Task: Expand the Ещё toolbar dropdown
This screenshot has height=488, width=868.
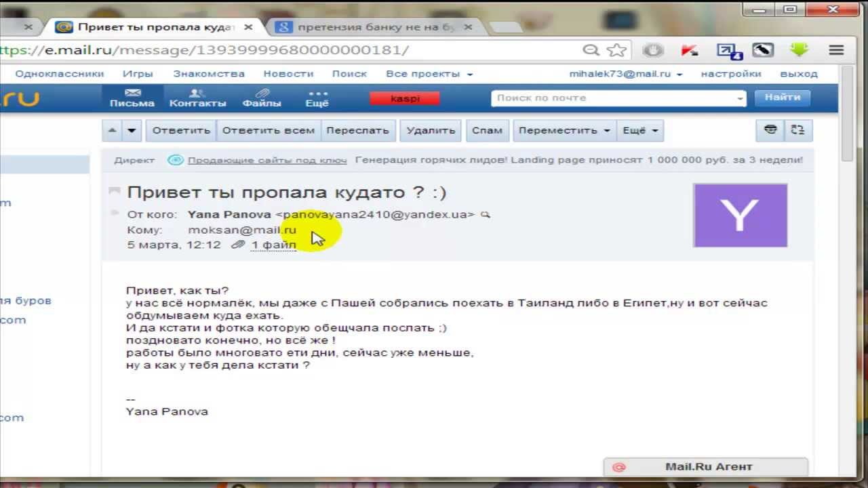Action: pos(640,130)
